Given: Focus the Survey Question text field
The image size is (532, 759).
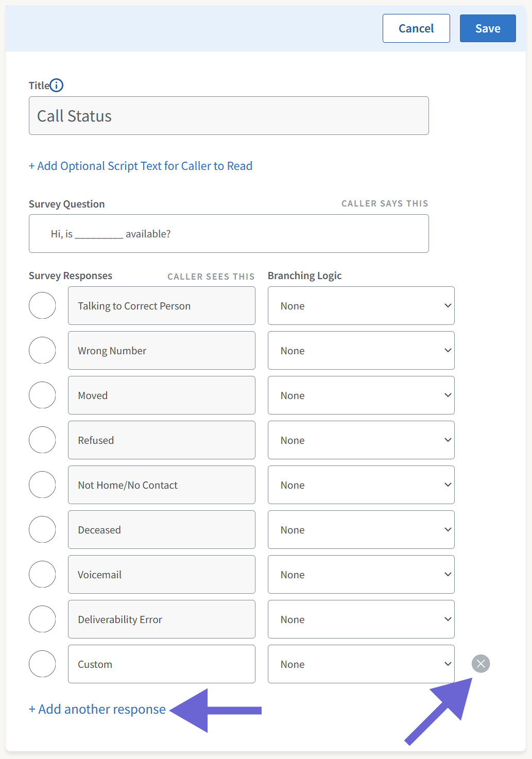Looking at the screenshot, I should (229, 234).
